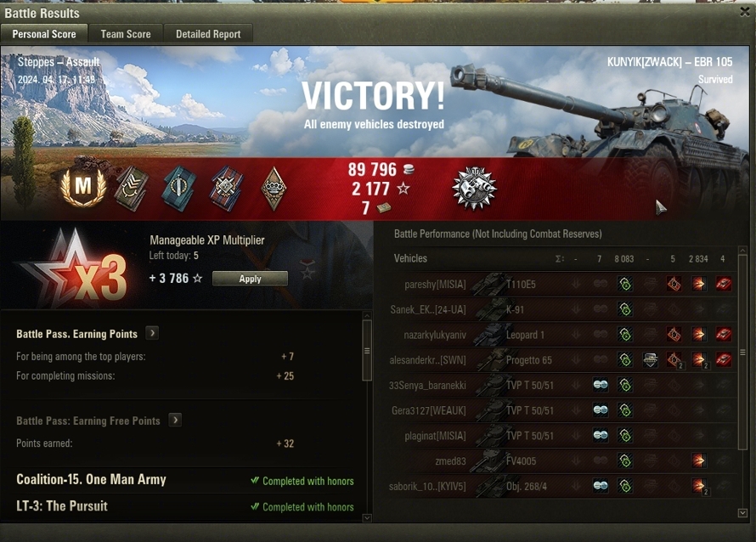The height and width of the screenshot is (542, 756).
Task: Click the red kill icon on T110E5 row
Action: tap(723, 284)
